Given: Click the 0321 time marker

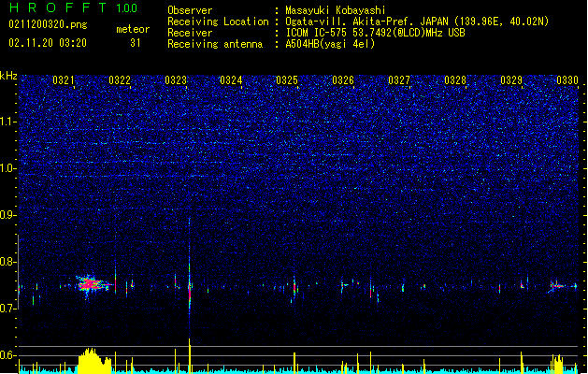Looking at the screenshot, I should [x=64, y=80].
